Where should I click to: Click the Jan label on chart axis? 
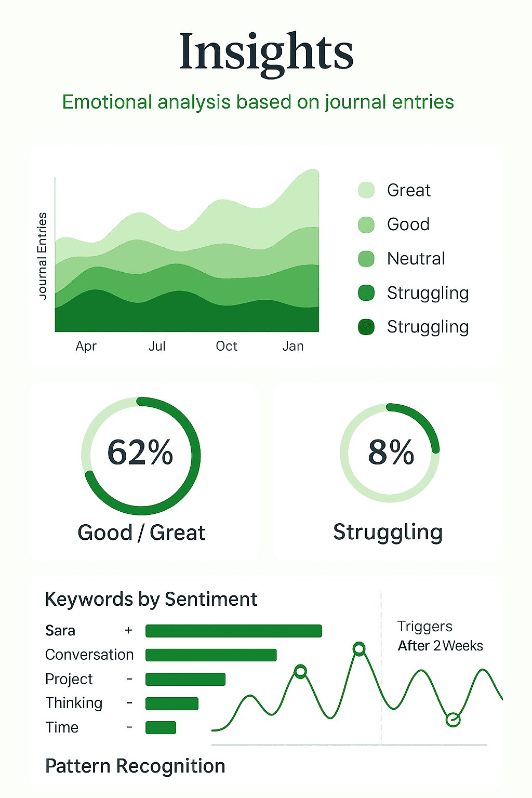pos(293,346)
